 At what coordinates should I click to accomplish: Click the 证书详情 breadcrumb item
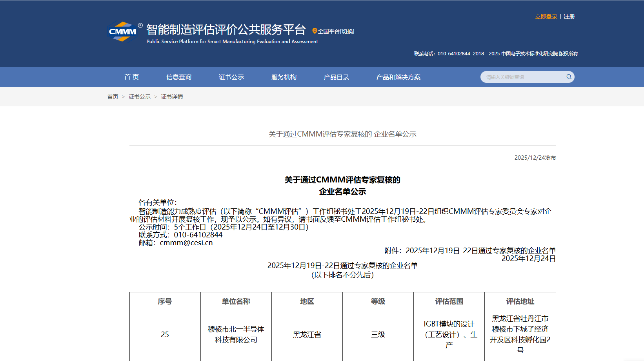pyautogui.click(x=173, y=96)
